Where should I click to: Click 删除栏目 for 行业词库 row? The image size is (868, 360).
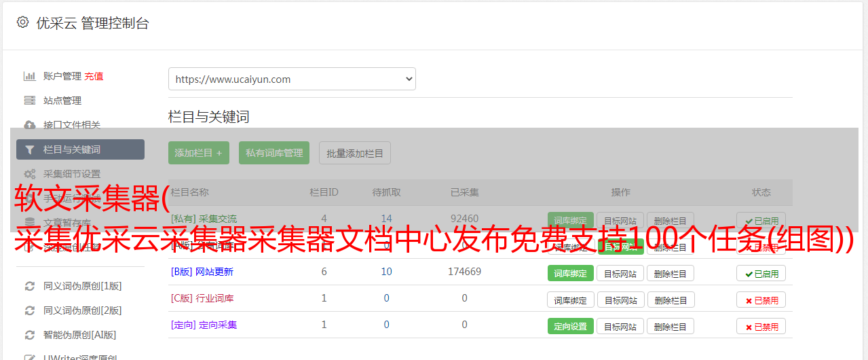click(671, 300)
